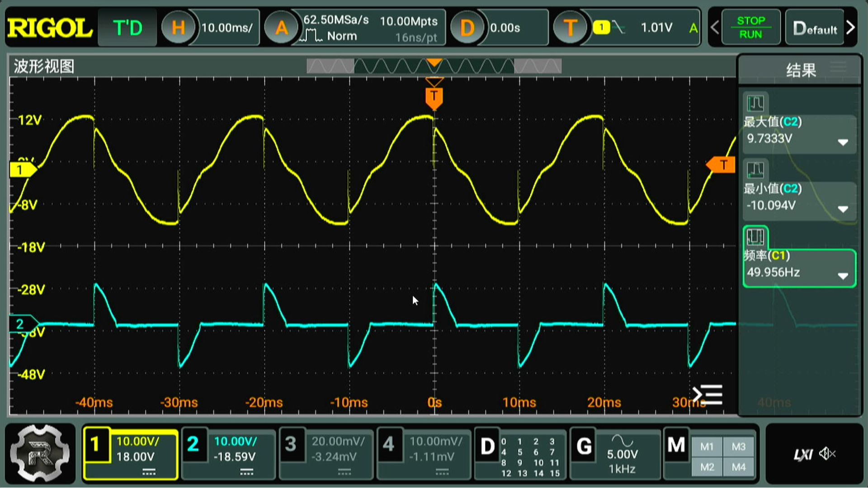Click the RIGOL logo menu
The image size is (868, 488).
tap(50, 28)
